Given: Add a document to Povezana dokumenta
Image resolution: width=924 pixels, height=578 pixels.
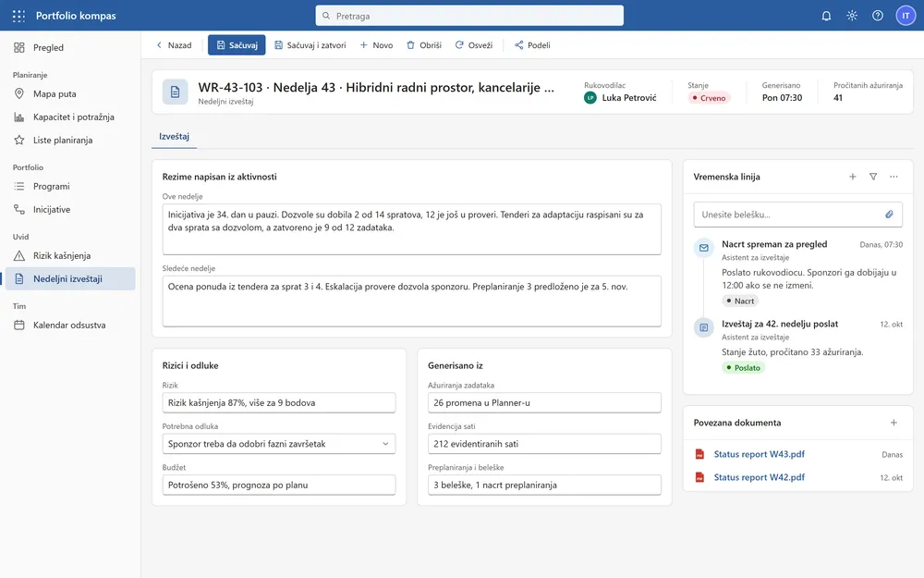Looking at the screenshot, I should click(x=894, y=423).
